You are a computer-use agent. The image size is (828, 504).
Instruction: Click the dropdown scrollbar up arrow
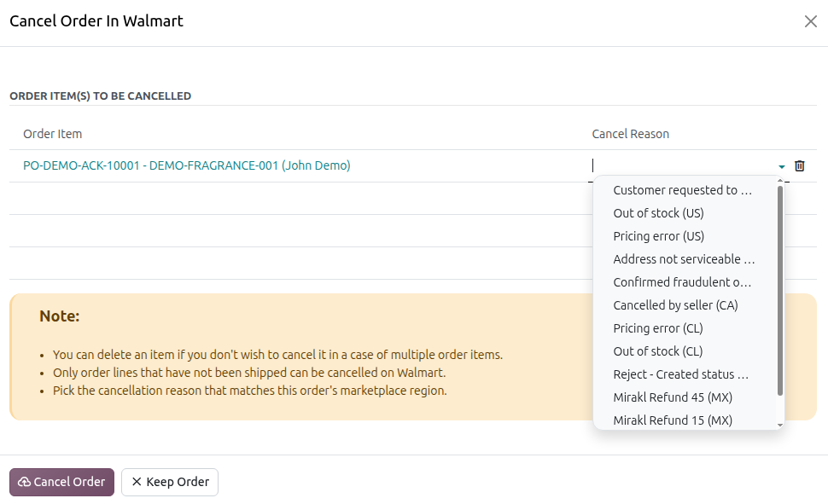point(780,181)
